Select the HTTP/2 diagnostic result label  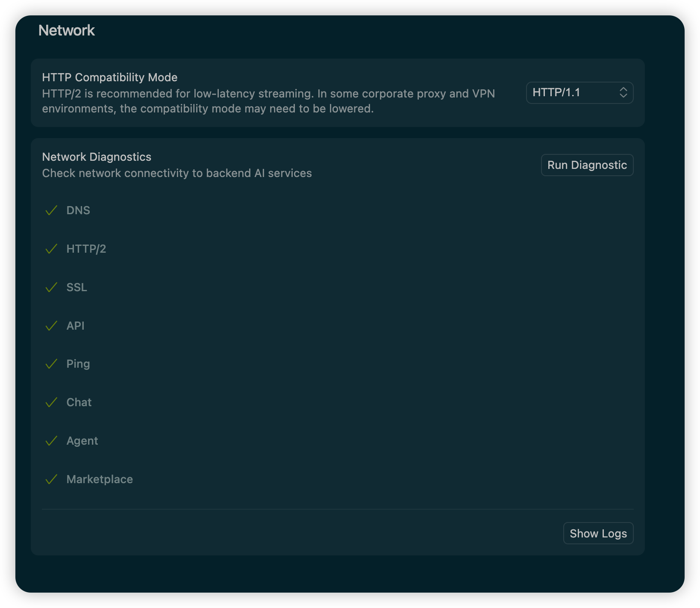click(x=86, y=249)
